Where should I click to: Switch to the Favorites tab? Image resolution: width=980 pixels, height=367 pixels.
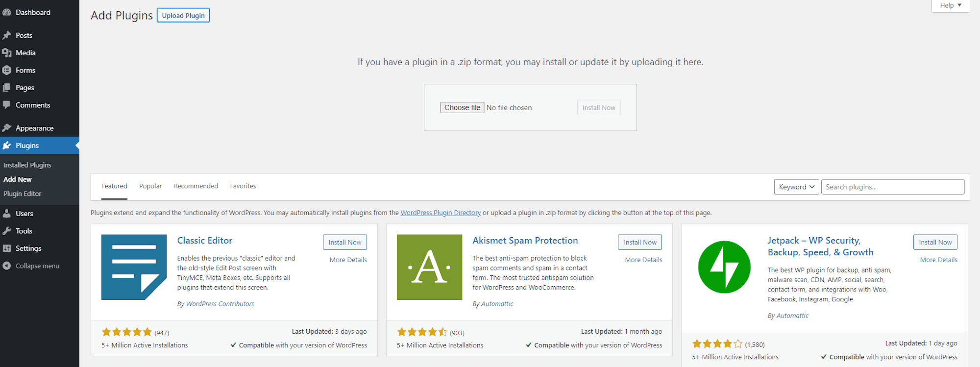click(x=243, y=186)
